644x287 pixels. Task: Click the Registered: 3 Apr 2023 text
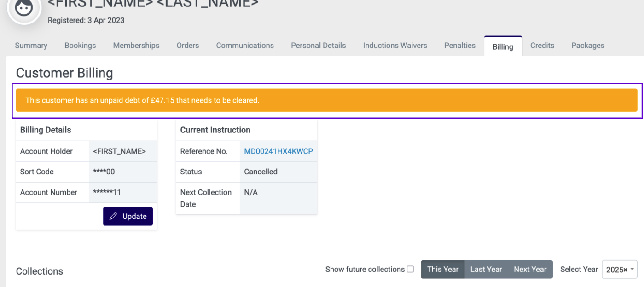coord(86,20)
